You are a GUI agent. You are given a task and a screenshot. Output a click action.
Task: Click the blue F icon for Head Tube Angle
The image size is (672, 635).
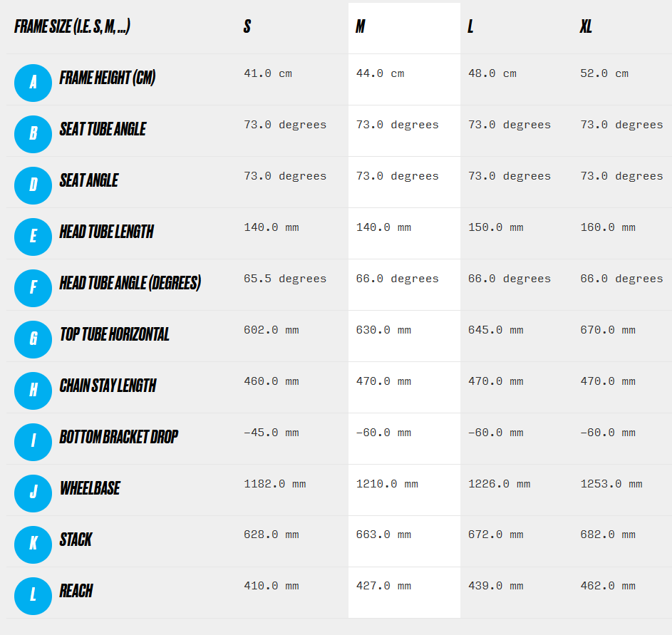click(x=33, y=288)
